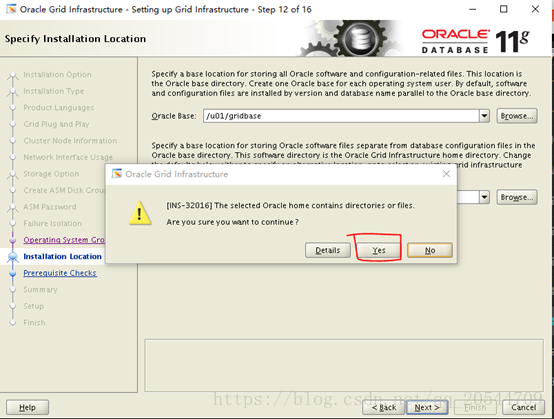This screenshot has height=419, width=554.
Task: Click the main window's Oracle installer icon
Action: coord(11,9)
